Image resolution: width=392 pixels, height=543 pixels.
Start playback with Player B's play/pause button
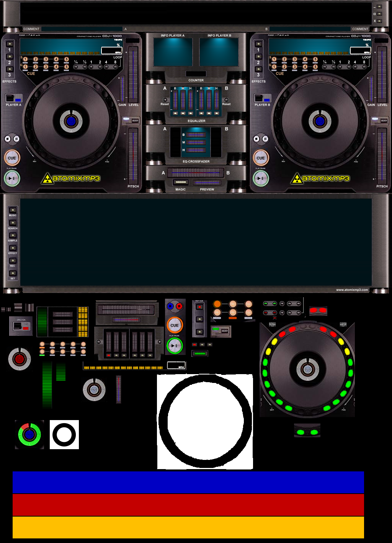[261, 178]
